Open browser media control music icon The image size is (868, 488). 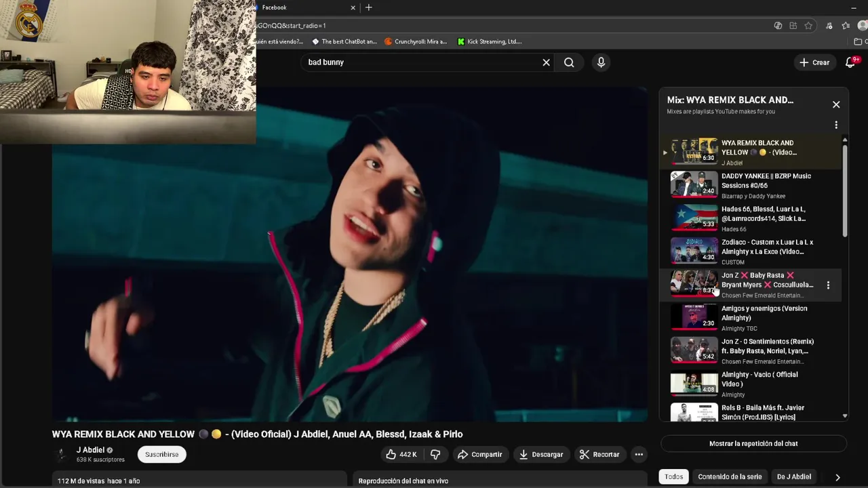[x=829, y=26]
